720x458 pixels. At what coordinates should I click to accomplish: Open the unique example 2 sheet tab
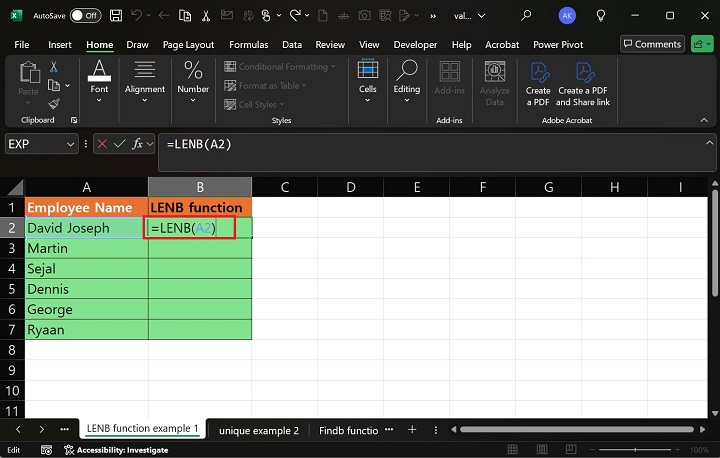point(259,430)
